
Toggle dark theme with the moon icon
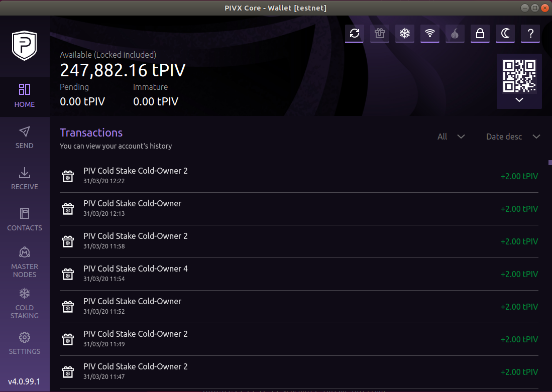pyautogui.click(x=505, y=34)
